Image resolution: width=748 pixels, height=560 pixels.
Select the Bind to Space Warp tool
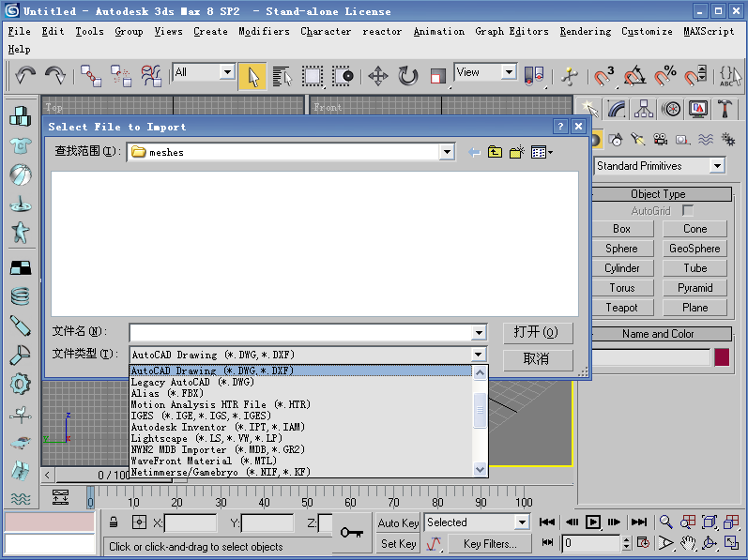[x=151, y=75]
